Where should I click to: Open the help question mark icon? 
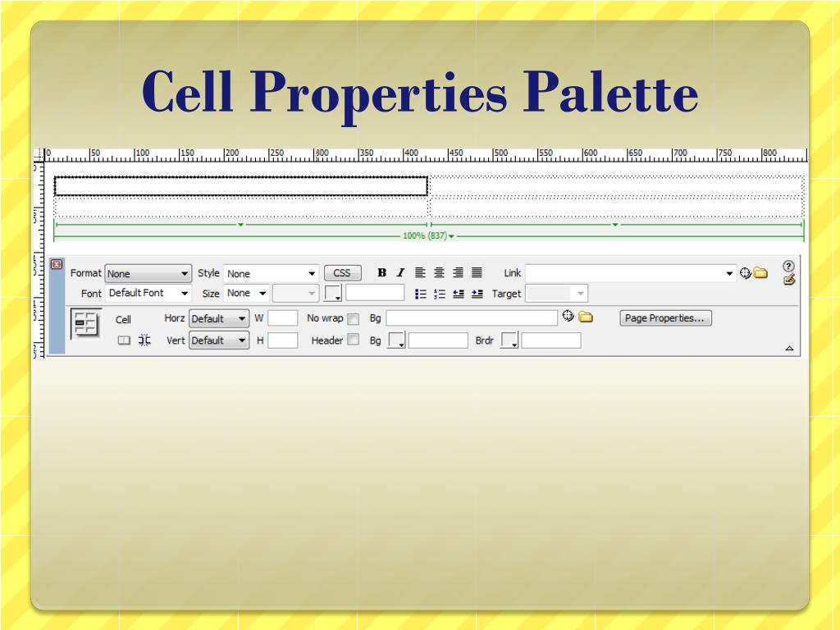[x=788, y=266]
